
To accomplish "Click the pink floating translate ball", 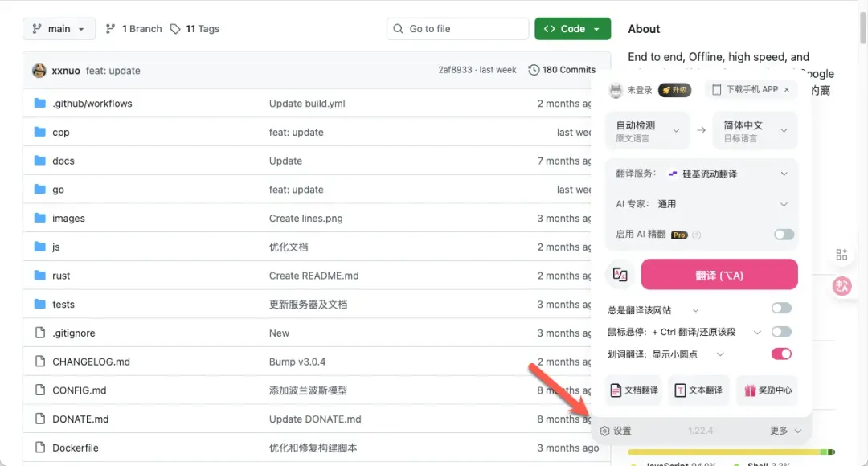I will click(x=842, y=285).
